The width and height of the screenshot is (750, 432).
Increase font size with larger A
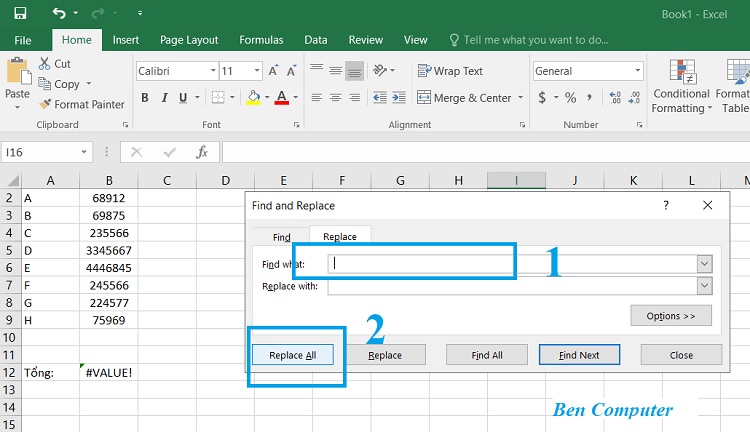point(273,71)
